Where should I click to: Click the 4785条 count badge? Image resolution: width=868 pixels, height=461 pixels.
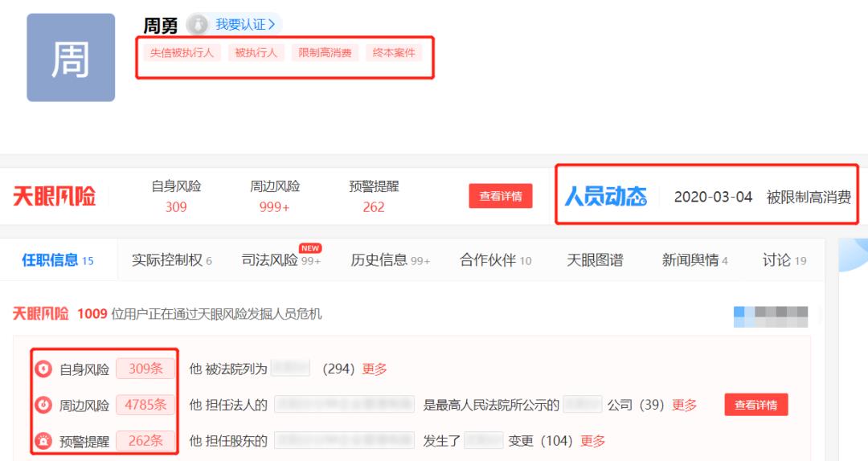coord(145,405)
